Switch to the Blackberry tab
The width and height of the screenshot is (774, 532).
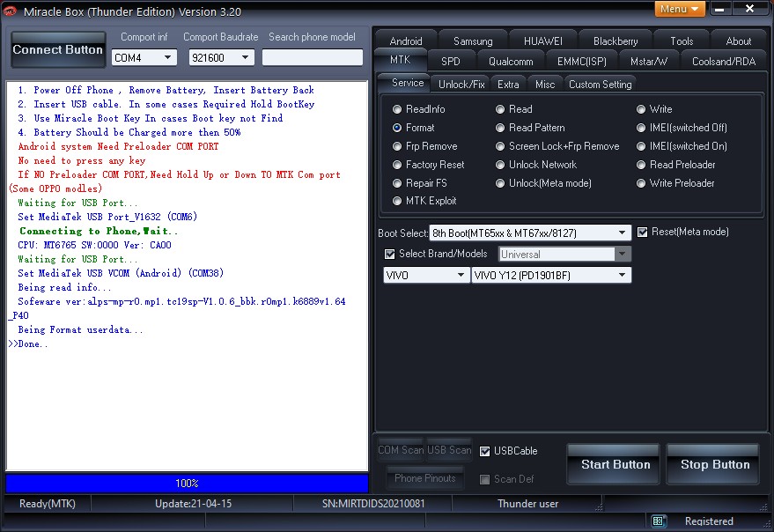click(616, 41)
